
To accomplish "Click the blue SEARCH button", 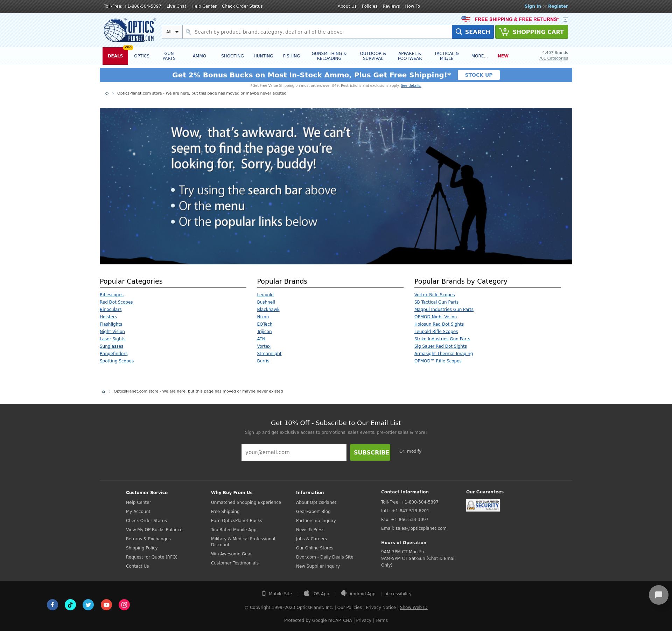I will (x=473, y=32).
